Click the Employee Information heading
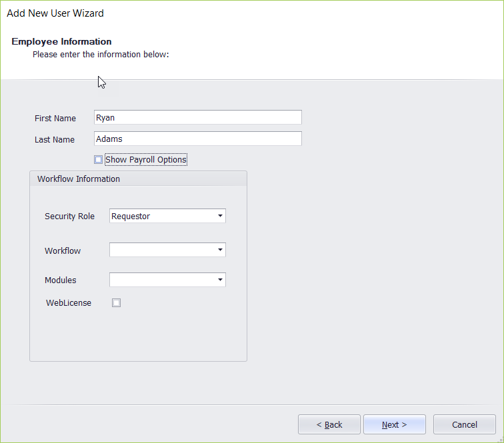 coord(61,42)
